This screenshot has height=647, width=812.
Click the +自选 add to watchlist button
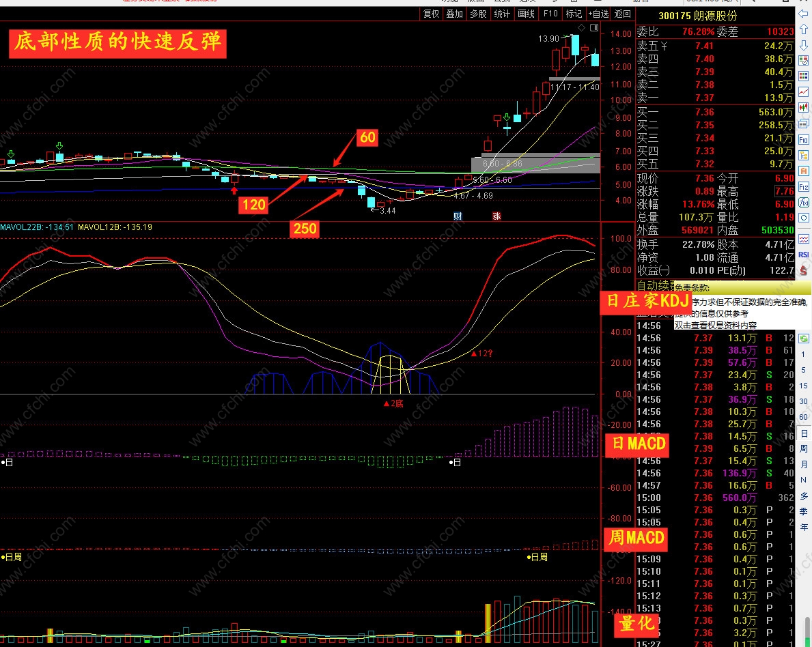[598, 14]
